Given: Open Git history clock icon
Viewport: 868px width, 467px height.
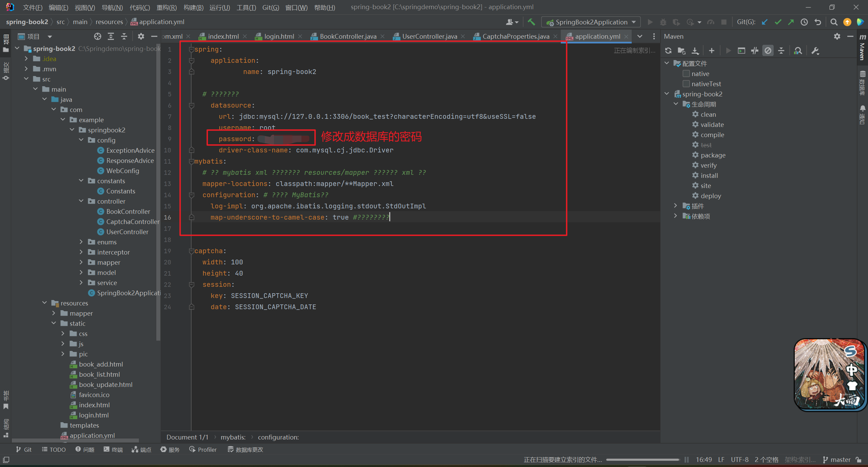Looking at the screenshot, I should click(804, 22).
